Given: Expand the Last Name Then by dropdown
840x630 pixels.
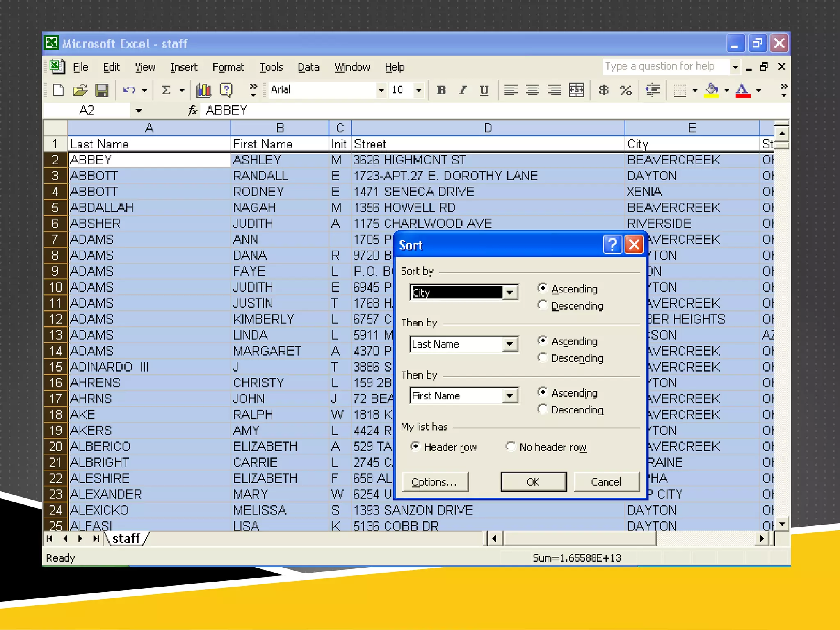Looking at the screenshot, I should (510, 344).
